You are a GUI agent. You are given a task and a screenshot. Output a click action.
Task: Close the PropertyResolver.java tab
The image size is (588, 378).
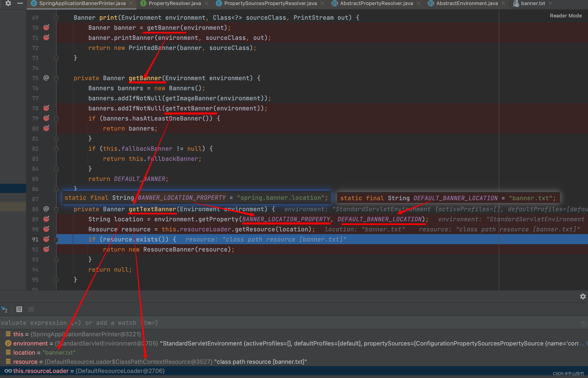tap(207, 3)
